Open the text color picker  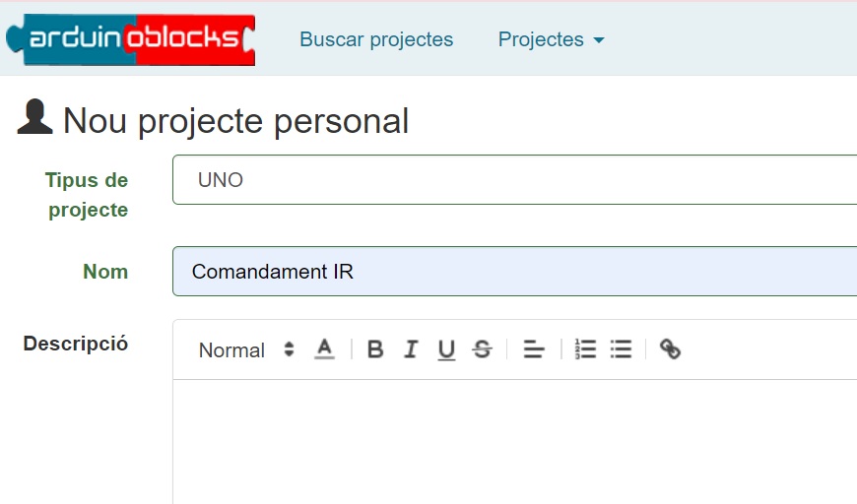(324, 349)
